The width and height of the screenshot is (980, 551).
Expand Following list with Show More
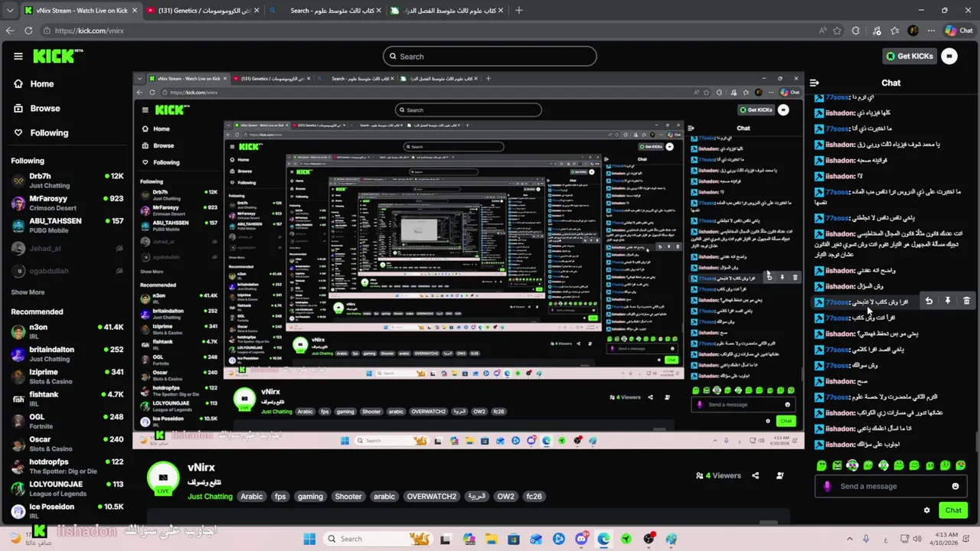(28, 292)
